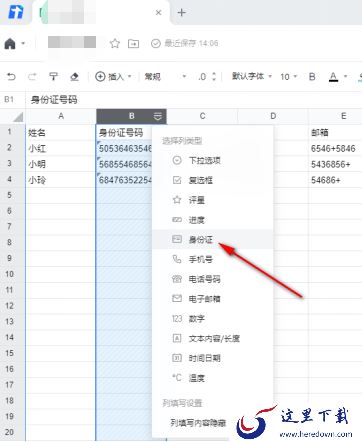Toggle bold formatting
The width and height of the screenshot is (362, 442).
312,77
